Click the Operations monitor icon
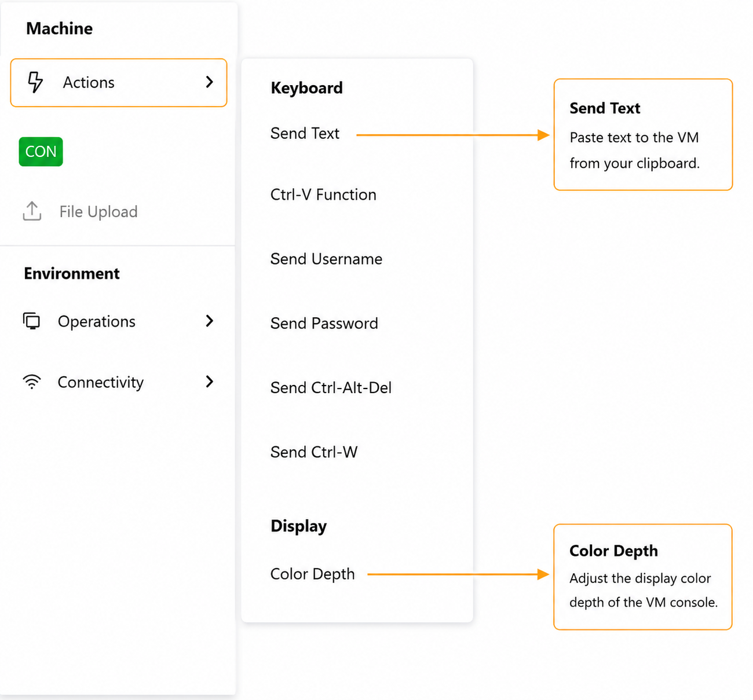The width and height of the screenshot is (753, 700). pyautogui.click(x=32, y=321)
